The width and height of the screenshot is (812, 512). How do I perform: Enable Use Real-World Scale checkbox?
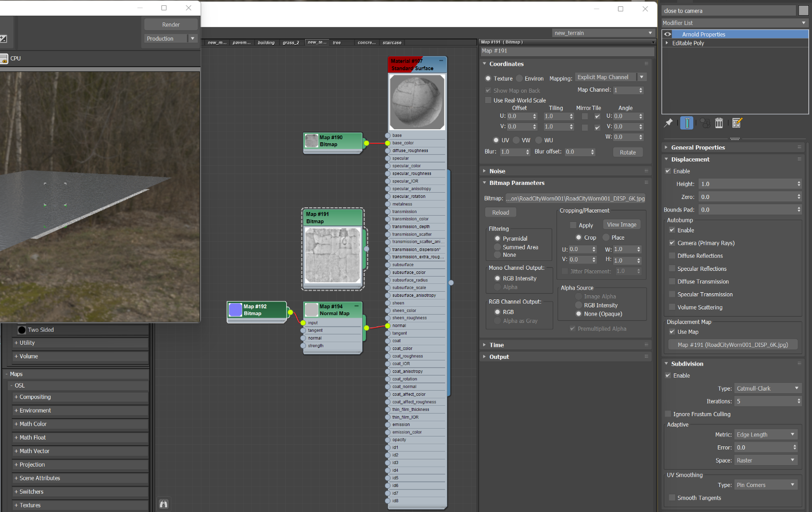488,101
